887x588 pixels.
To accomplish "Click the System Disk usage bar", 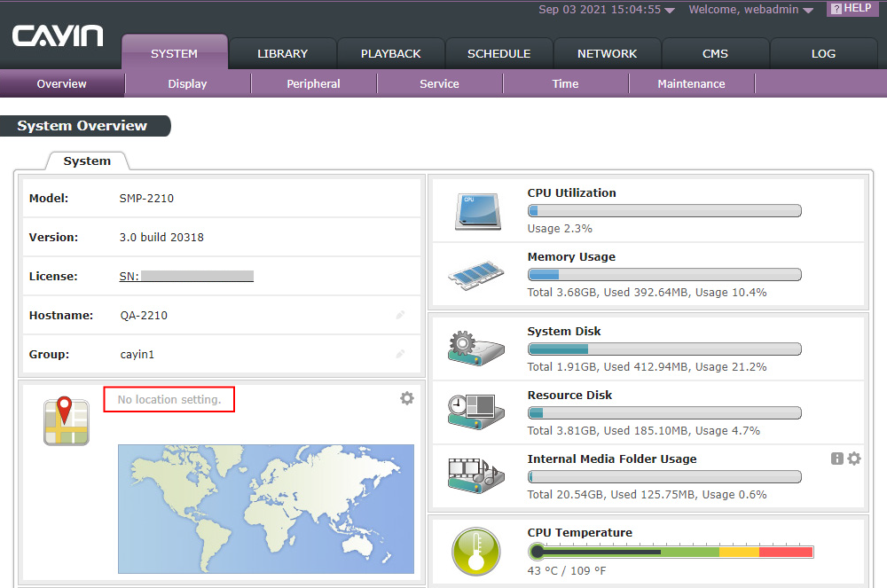I will 664,349.
